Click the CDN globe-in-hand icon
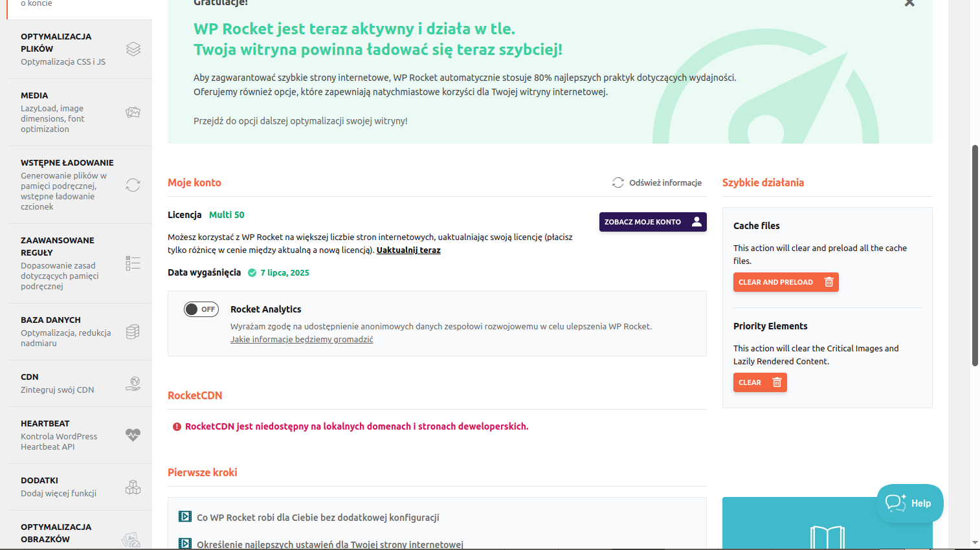980x550 pixels. (133, 384)
